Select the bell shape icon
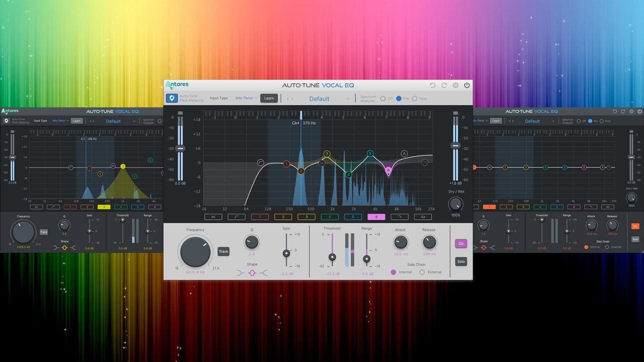Viewport: 644px width, 362px height. coord(252,273)
